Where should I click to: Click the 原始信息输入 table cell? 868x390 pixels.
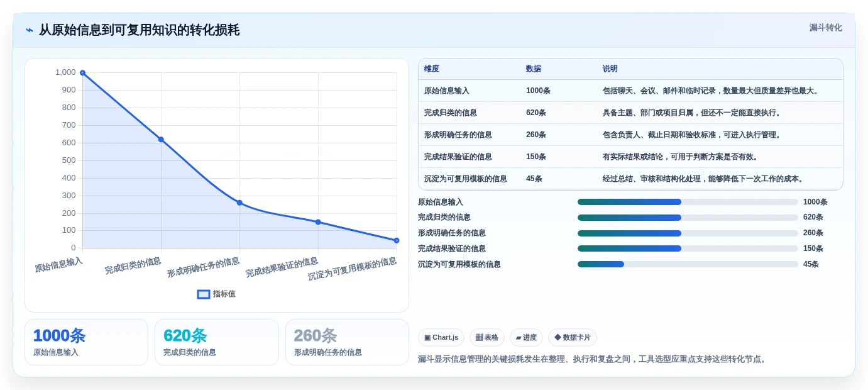coord(447,91)
